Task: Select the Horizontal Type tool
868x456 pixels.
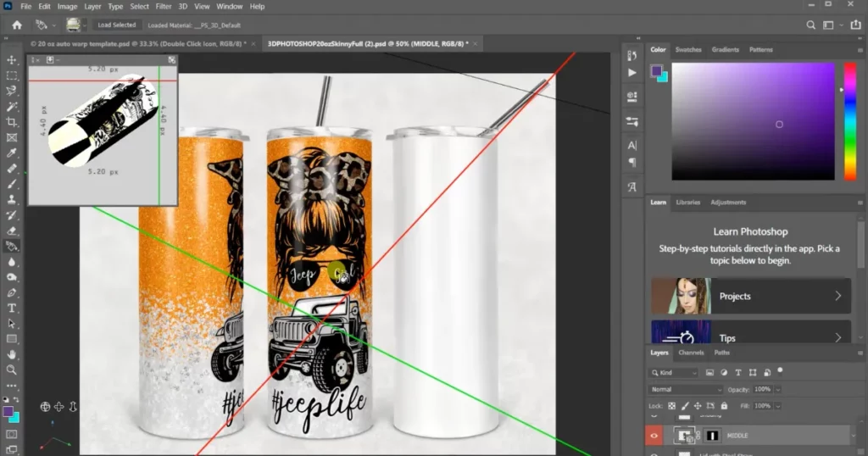Action: [x=12, y=309]
